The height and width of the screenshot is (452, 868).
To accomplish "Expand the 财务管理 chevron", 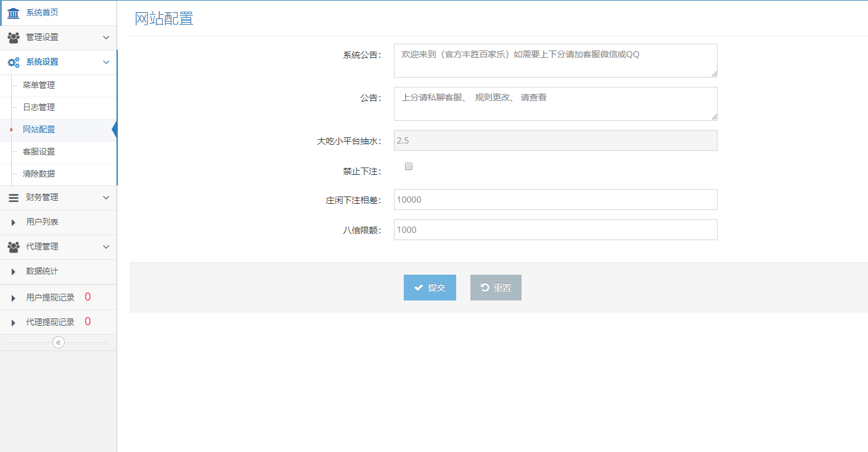I will tap(106, 198).
